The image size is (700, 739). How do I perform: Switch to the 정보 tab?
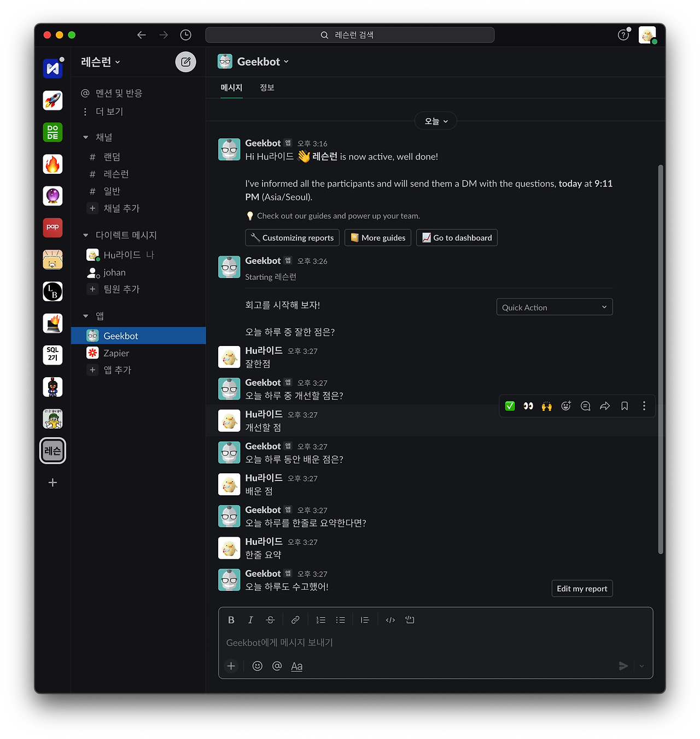[x=267, y=87]
